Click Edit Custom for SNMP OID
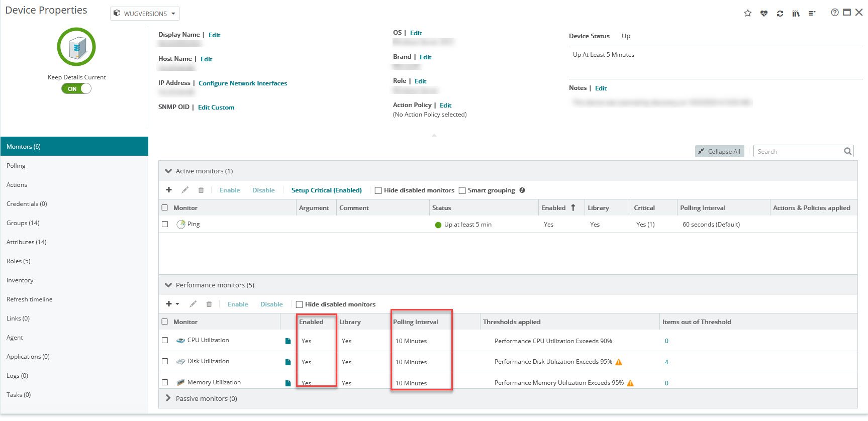 tap(216, 108)
